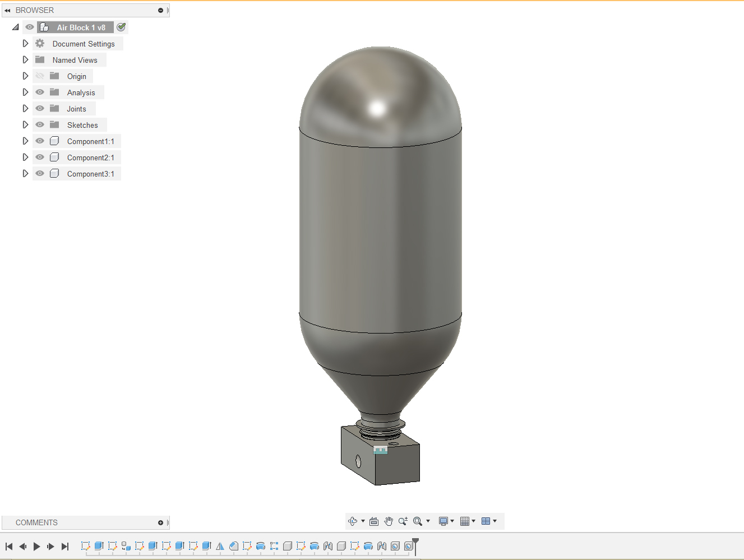Select the Rectangular Pattern feature in timeline
The image size is (744, 560).
274,546
